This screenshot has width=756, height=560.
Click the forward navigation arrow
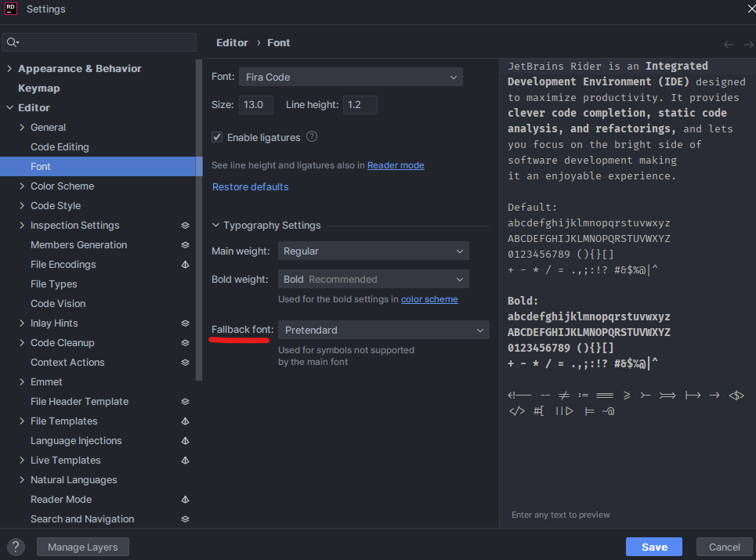point(749,45)
